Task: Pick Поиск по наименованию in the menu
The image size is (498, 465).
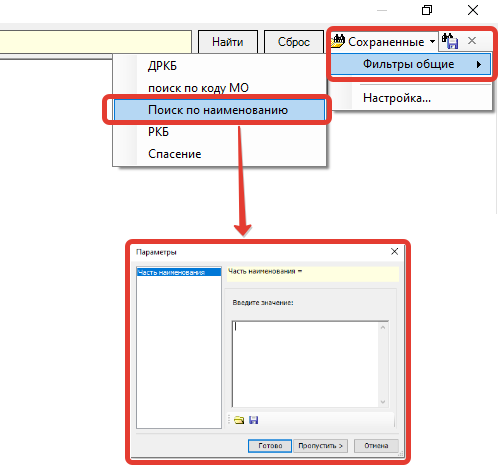Action: (219, 110)
